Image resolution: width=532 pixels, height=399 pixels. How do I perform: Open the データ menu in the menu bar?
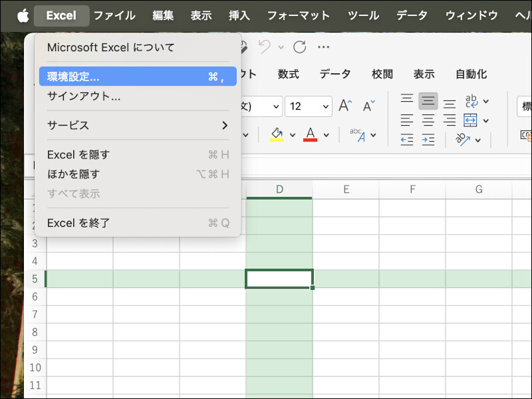(412, 15)
